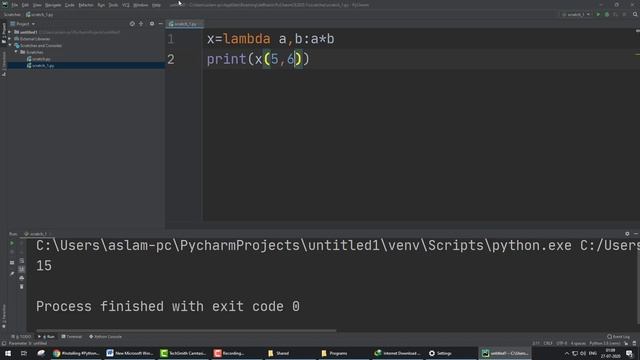Image resolution: width=640 pixels, height=360 pixels.
Task: Click Scratches breadcrumb in navigation bar
Action: pos(12,15)
